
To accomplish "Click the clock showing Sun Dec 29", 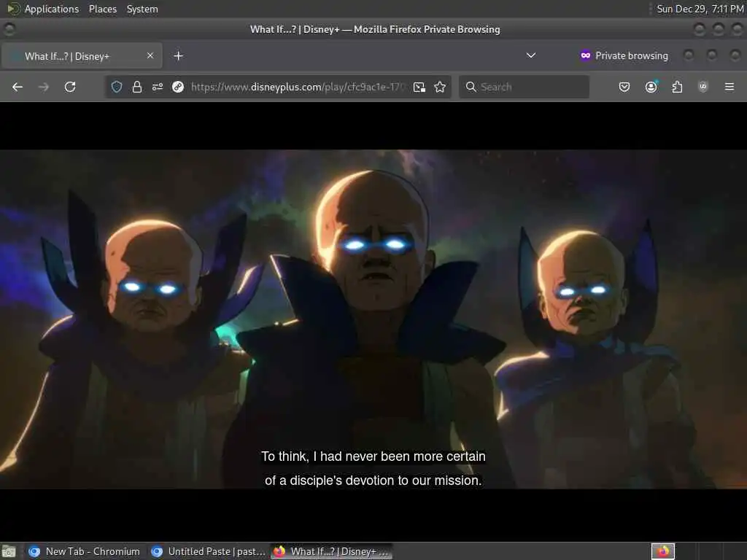I will 700,9.
